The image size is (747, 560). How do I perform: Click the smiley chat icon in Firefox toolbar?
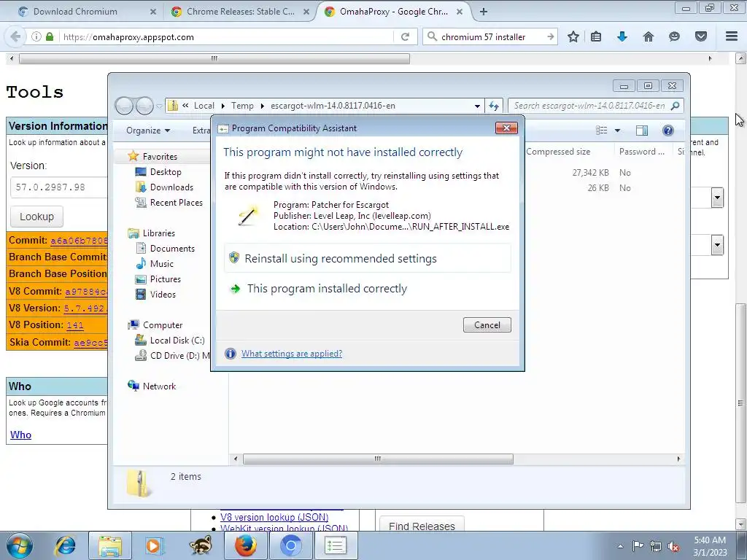click(673, 36)
